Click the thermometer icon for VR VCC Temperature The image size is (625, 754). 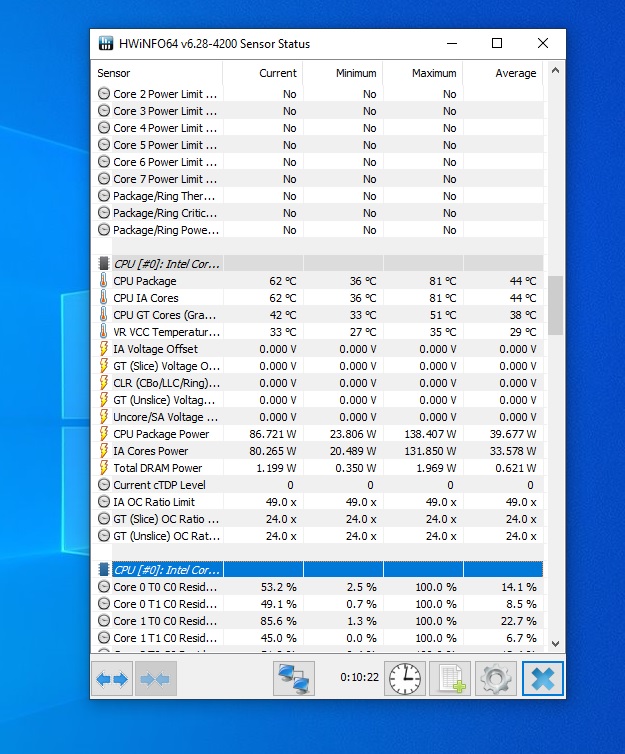(103, 331)
